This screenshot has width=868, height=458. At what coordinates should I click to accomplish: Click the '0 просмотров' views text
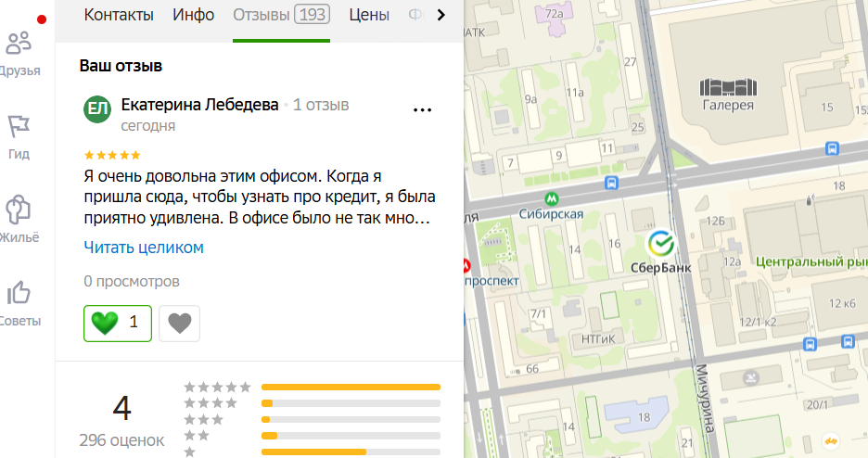click(x=132, y=281)
